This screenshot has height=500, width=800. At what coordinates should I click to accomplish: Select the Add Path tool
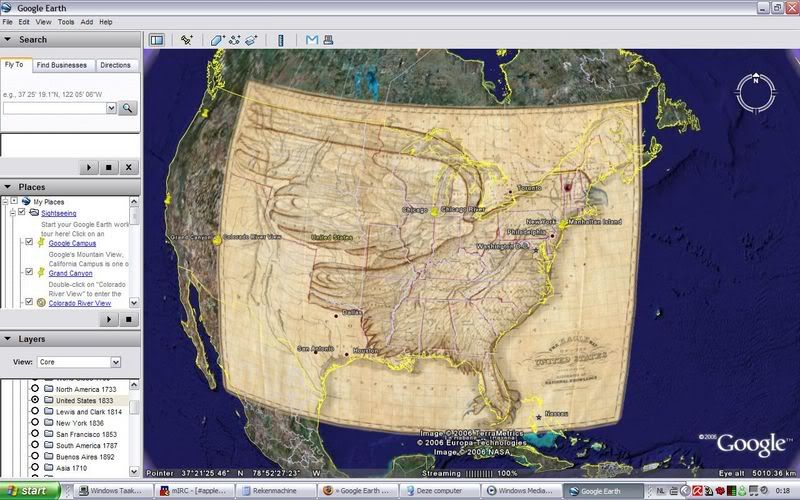[x=235, y=40]
